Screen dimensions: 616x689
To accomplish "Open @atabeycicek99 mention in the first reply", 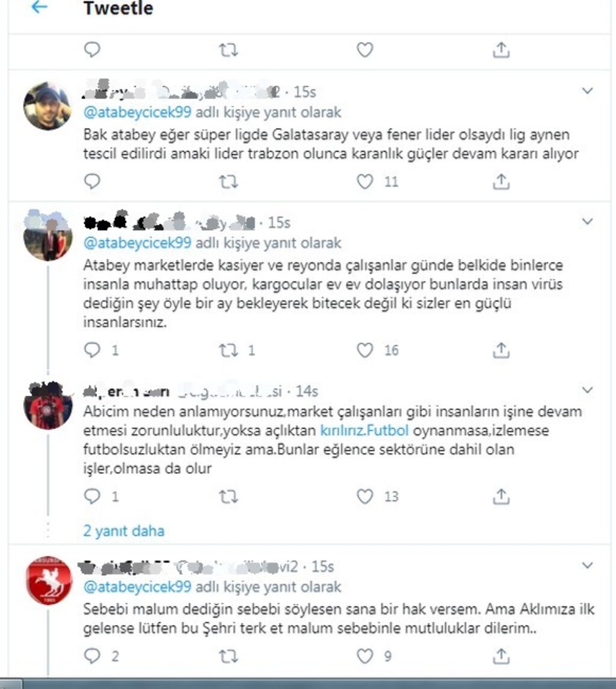I will [x=137, y=112].
